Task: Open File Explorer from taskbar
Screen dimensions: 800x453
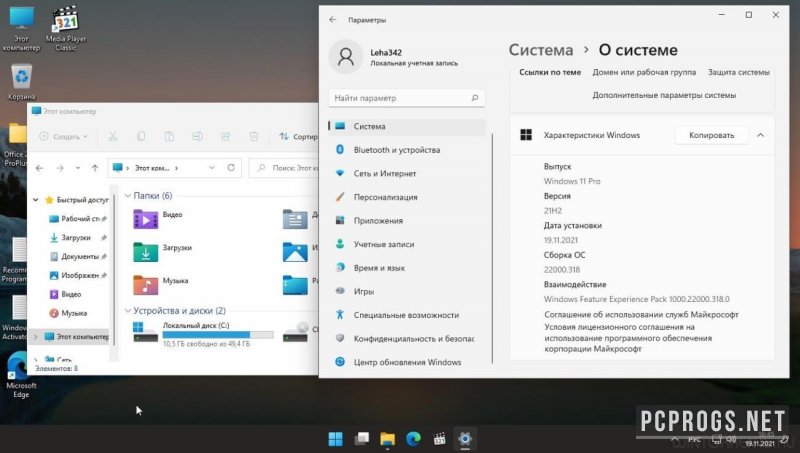Action: pyautogui.click(x=388, y=439)
